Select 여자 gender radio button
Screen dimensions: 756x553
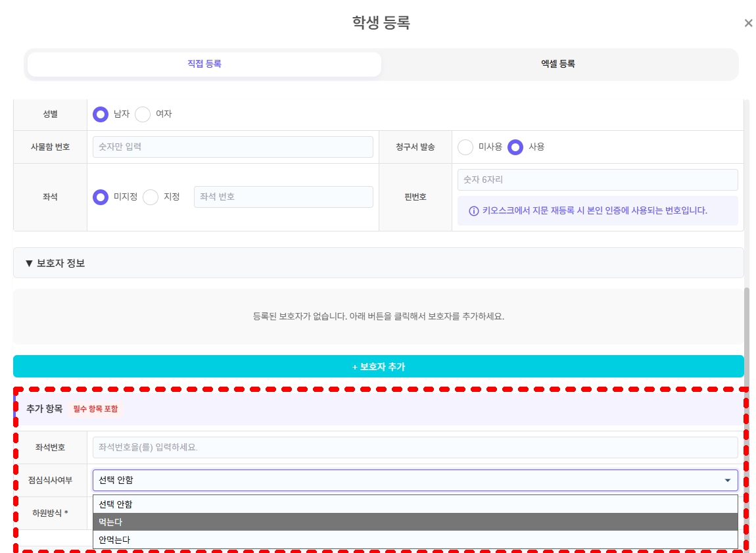point(143,114)
